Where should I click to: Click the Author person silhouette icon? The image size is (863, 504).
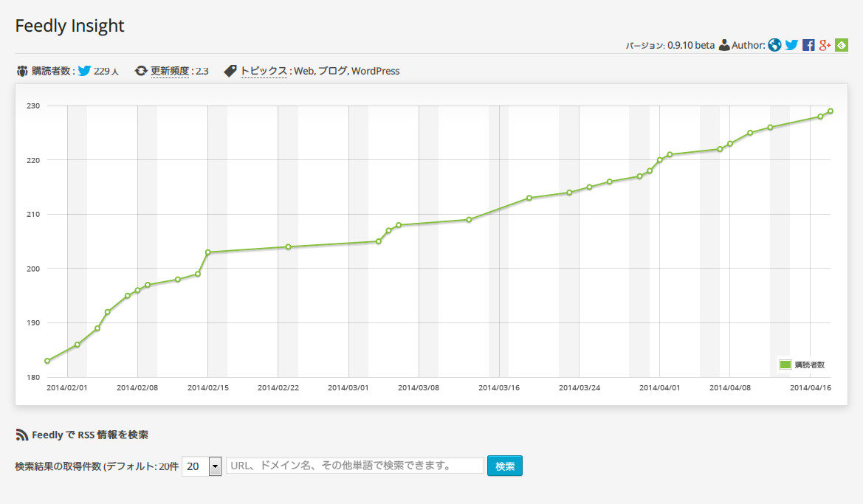pyautogui.click(x=723, y=45)
